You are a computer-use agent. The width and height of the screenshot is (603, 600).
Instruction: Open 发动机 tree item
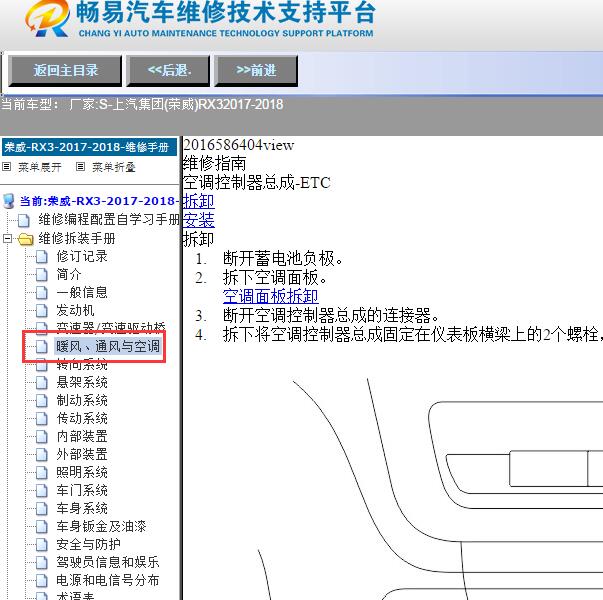pos(75,310)
